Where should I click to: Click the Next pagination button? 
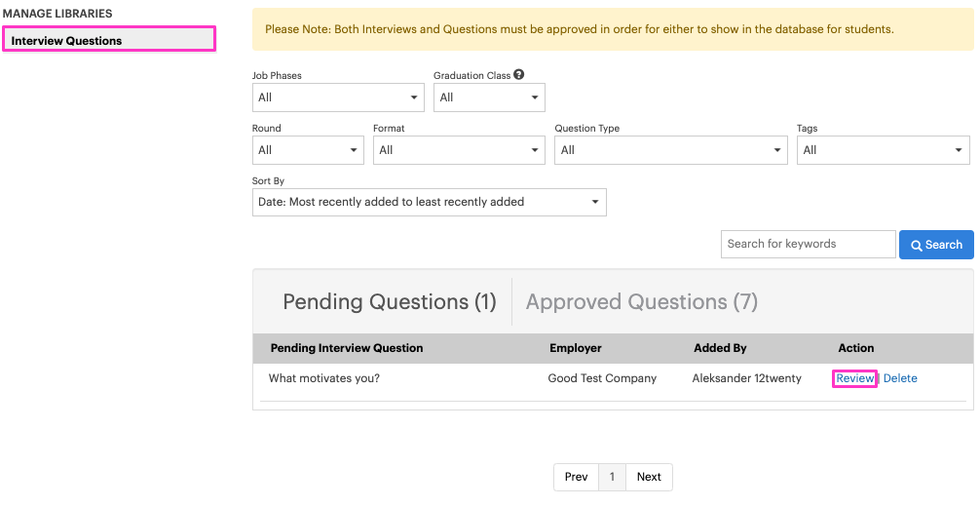click(x=649, y=477)
